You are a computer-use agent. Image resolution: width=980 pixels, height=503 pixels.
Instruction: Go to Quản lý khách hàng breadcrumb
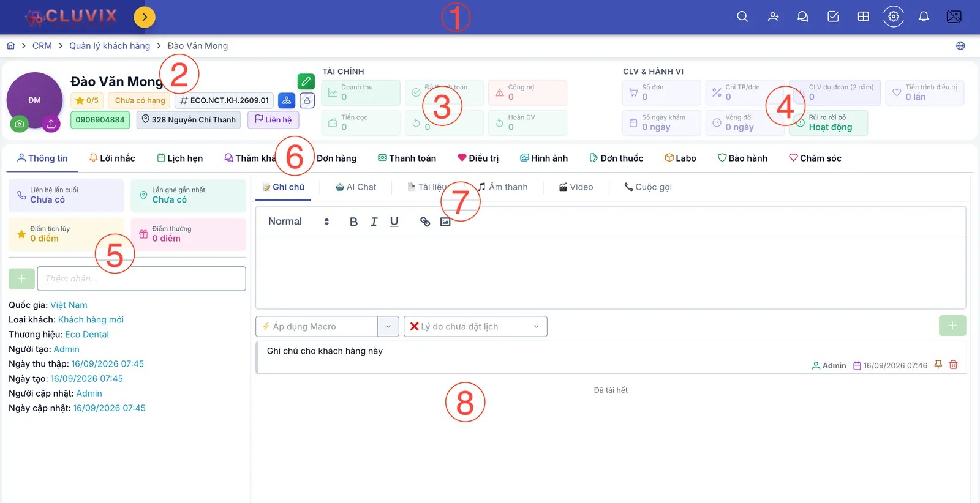[110, 46]
